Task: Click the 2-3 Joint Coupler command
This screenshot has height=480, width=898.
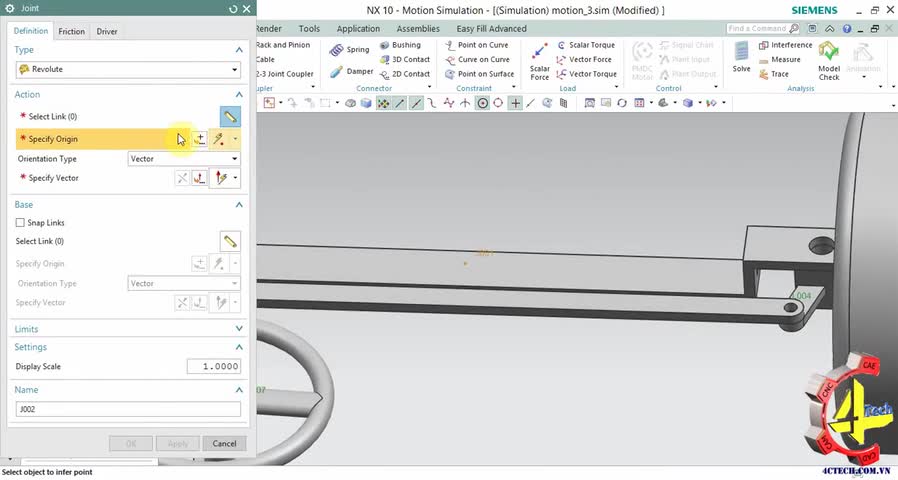Action: point(285,74)
